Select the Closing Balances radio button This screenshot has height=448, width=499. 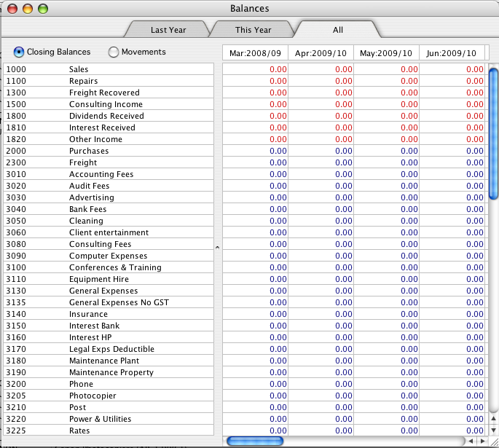pyautogui.click(x=19, y=52)
